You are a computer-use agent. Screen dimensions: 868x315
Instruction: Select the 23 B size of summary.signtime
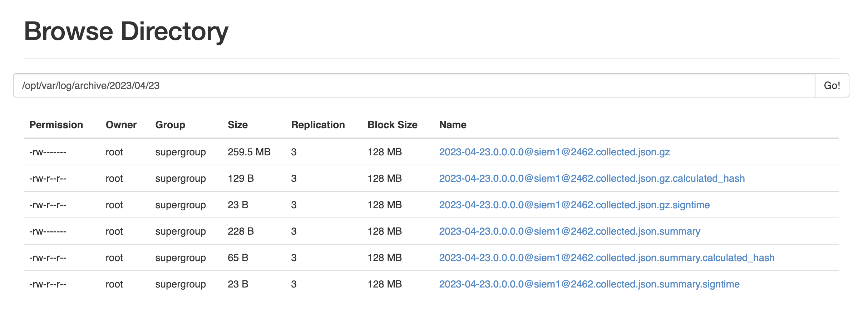(x=238, y=284)
